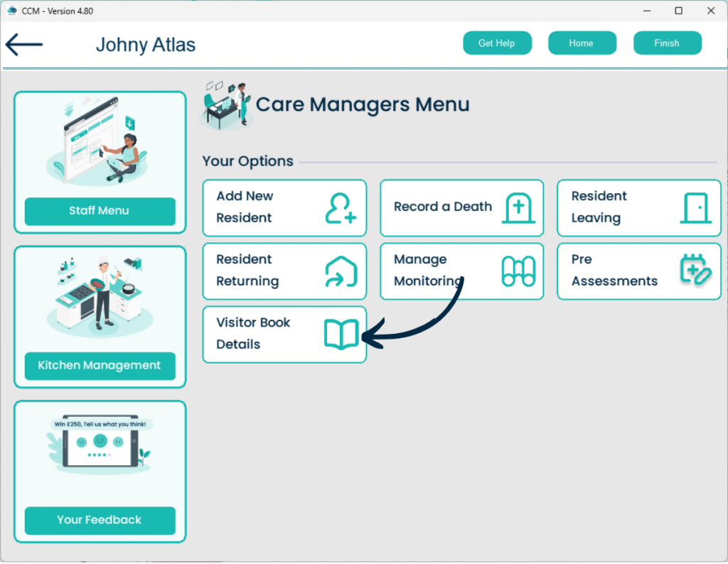Click the Resident Leaving door icon
Viewport: 728px width, 564px height.
[695, 208]
